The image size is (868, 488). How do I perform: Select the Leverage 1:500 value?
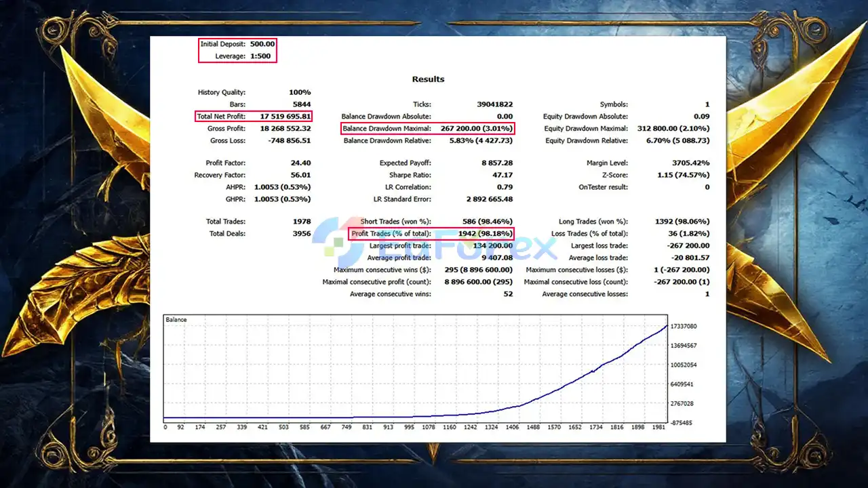[x=262, y=56]
